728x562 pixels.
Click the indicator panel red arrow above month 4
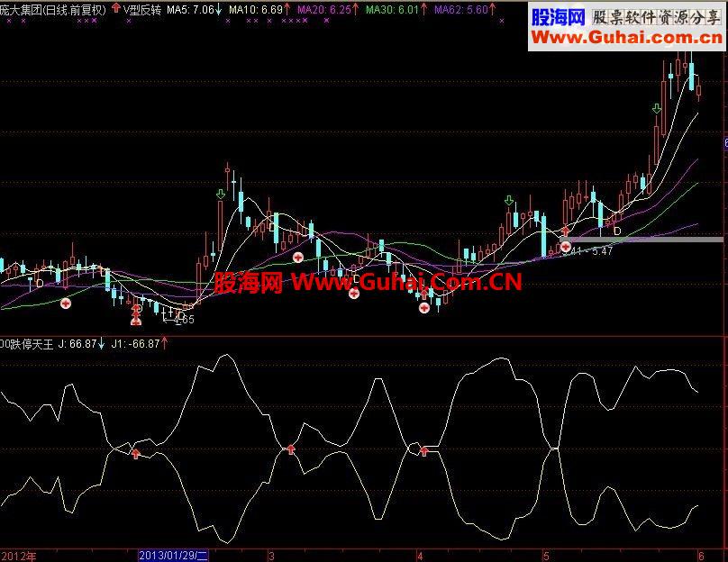(x=423, y=450)
